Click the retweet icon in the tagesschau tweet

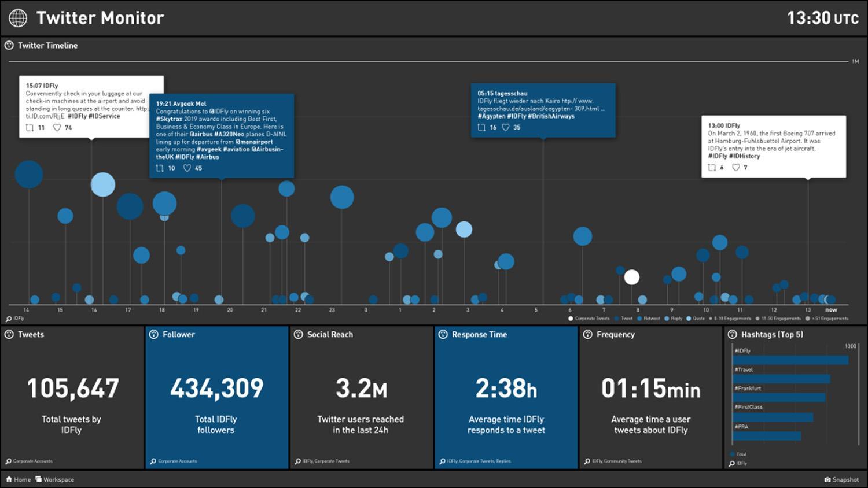pos(481,127)
